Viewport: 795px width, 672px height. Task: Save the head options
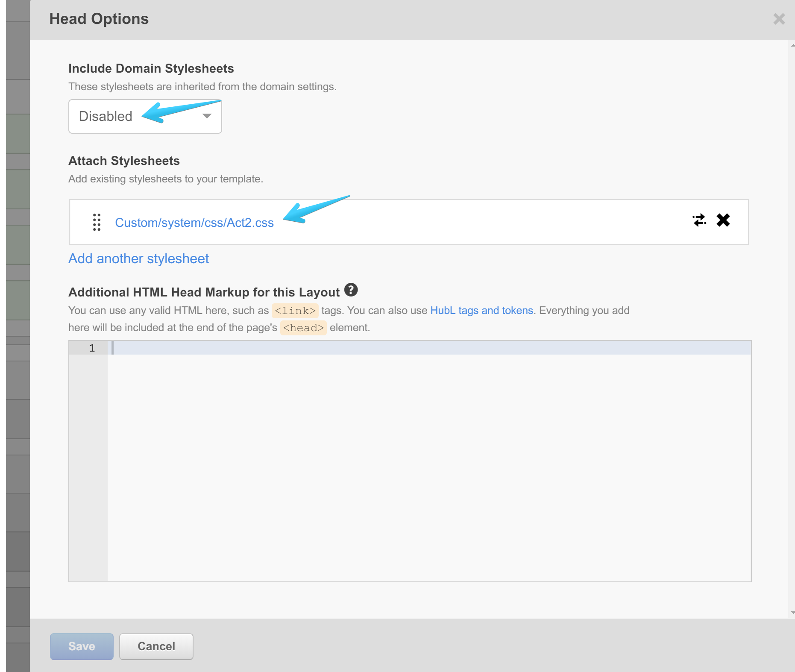tap(82, 646)
